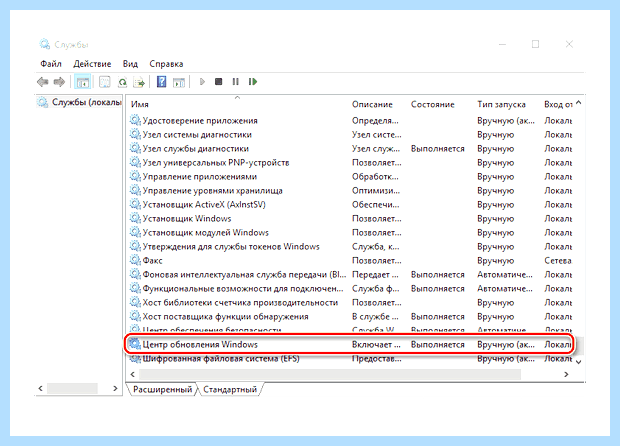Image resolution: width=620 pixels, height=446 pixels.
Task: Click the Включает ... description of Центр обновления Windows
Action: (x=376, y=344)
